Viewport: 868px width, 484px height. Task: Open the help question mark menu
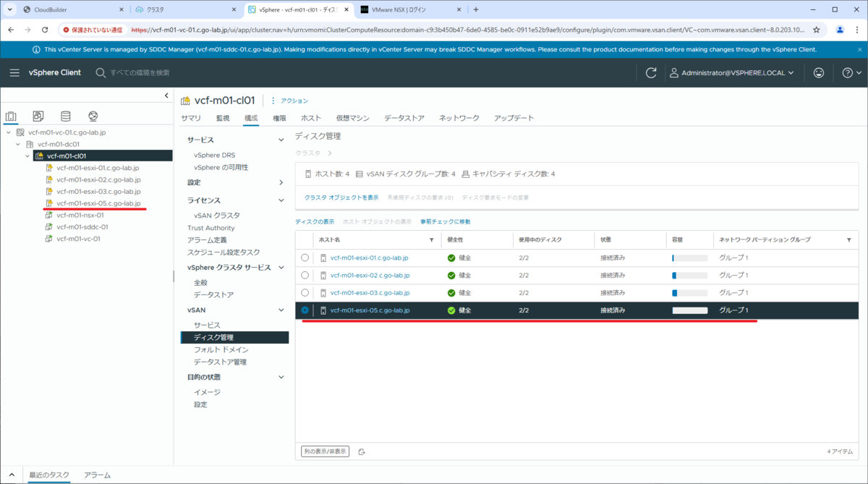pos(852,73)
